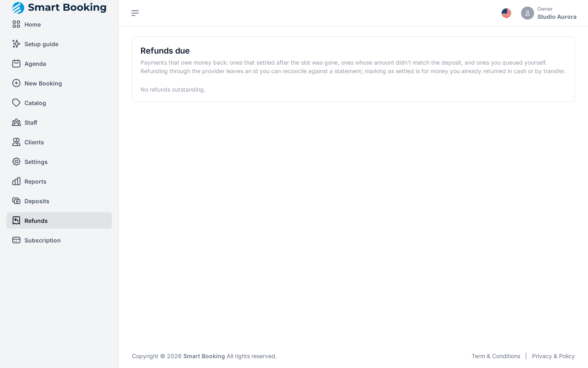588x368 pixels.
Task: Click the Smart Booking footer link
Action: tap(204, 356)
